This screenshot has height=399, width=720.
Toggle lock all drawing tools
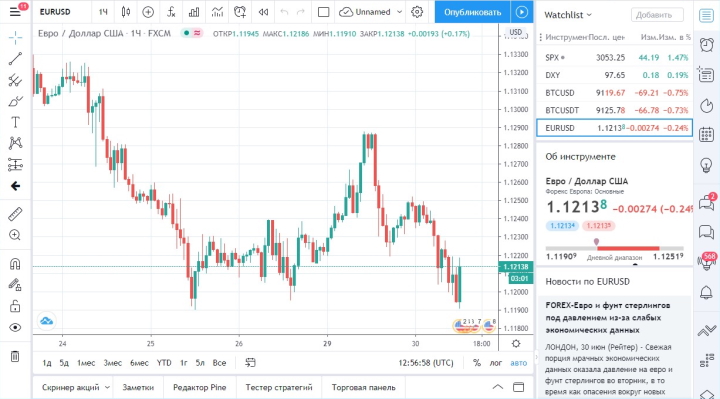click(x=15, y=306)
